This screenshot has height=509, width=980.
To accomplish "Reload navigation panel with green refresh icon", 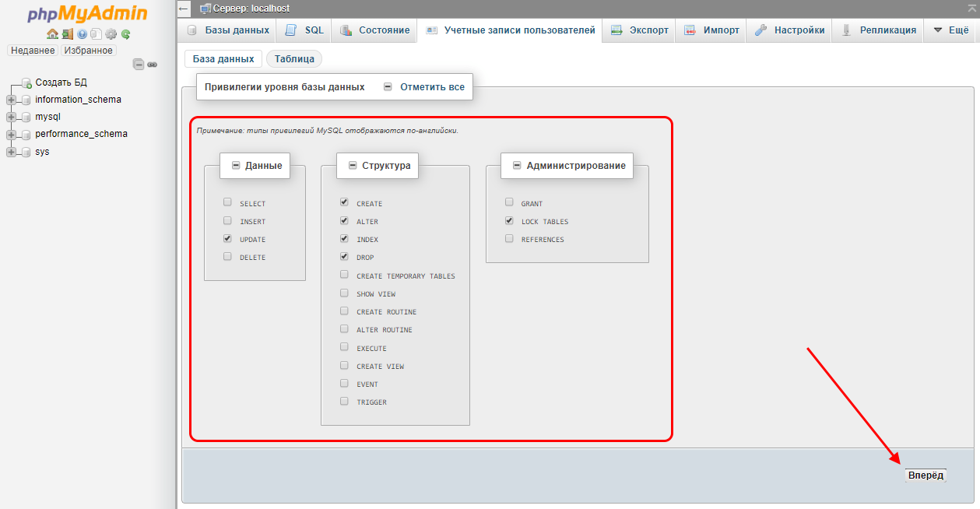I will click(x=125, y=34).
